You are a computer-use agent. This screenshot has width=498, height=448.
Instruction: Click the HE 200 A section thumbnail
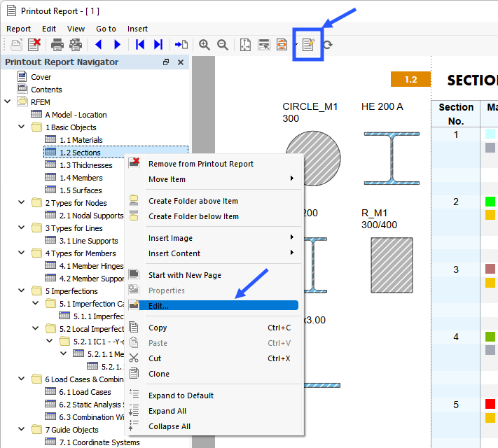click(392, 158)
